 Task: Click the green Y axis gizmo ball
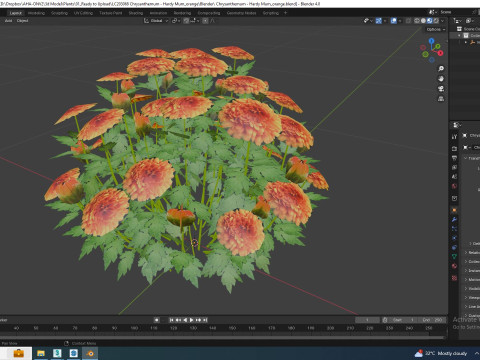click(x=437, y=46)
